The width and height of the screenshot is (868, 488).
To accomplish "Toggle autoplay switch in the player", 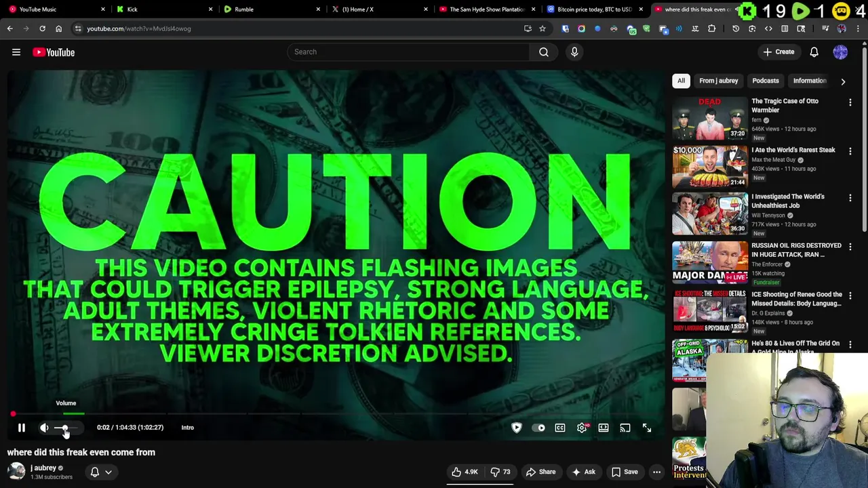I will [538, 428].
